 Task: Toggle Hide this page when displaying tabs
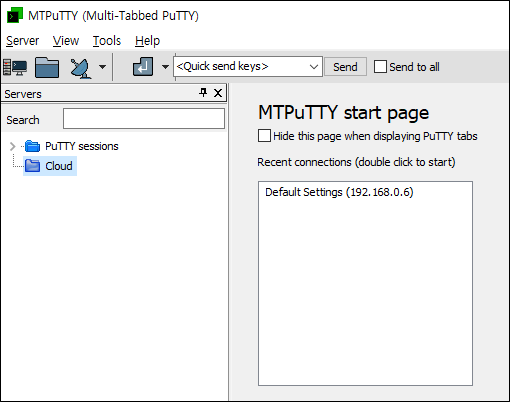pyautogui.click(x=264, y=136)
